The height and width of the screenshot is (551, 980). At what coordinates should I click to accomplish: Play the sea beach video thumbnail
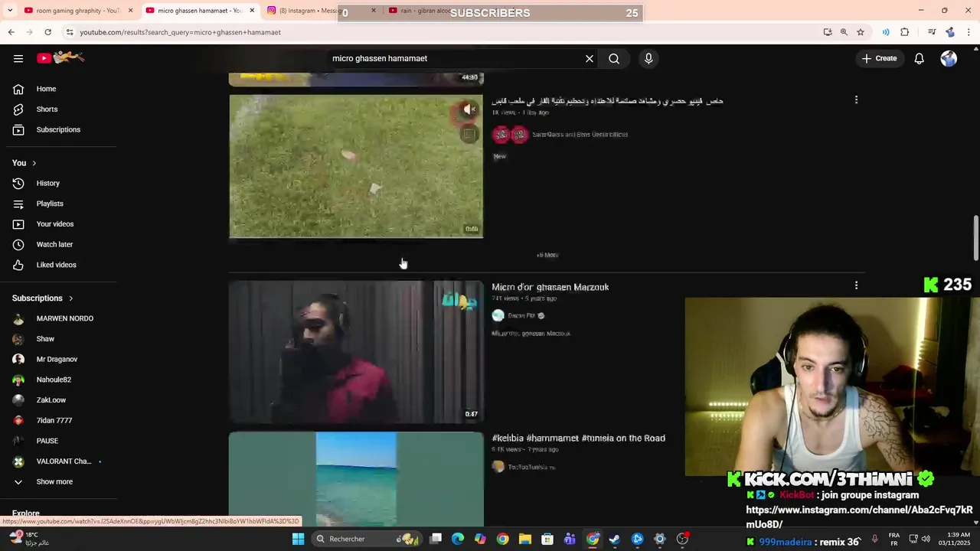356,478
